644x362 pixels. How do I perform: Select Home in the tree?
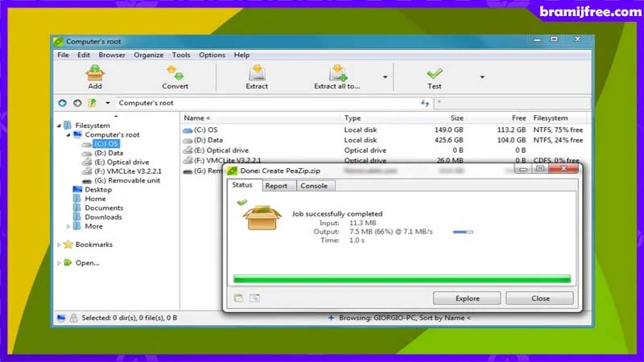[x=95, y=199]
